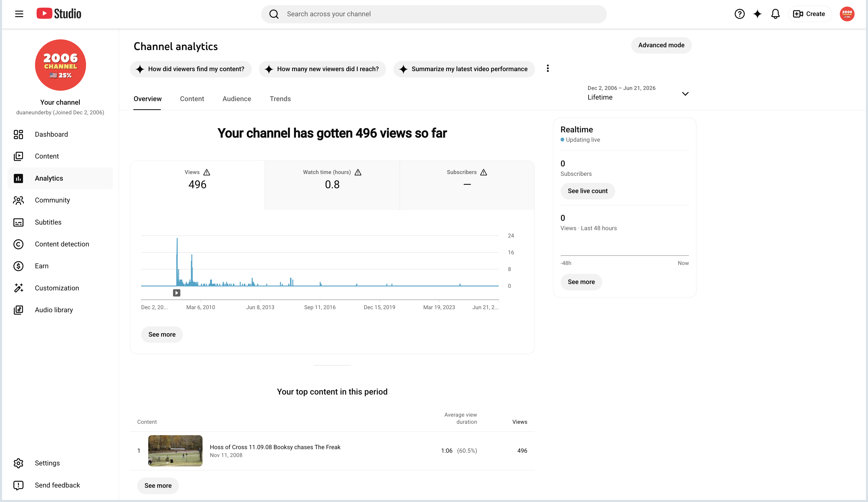Click the YouTube Studio logo

point(59,14)
